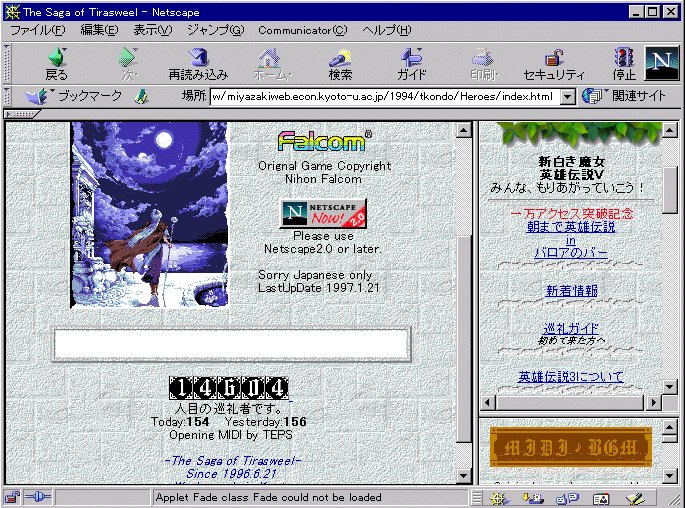Collapse the personal toolbar expander tab
Image resolution: width=685 pixels, height=508 pixels.
[21, 114]
